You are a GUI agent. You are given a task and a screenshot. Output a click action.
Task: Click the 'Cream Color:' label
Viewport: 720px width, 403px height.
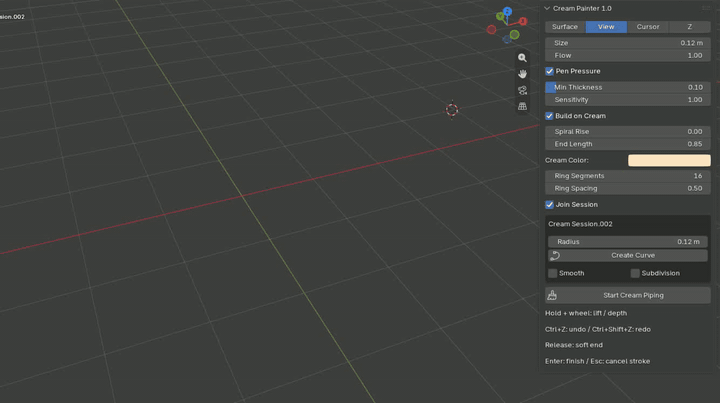pos(567,160)
